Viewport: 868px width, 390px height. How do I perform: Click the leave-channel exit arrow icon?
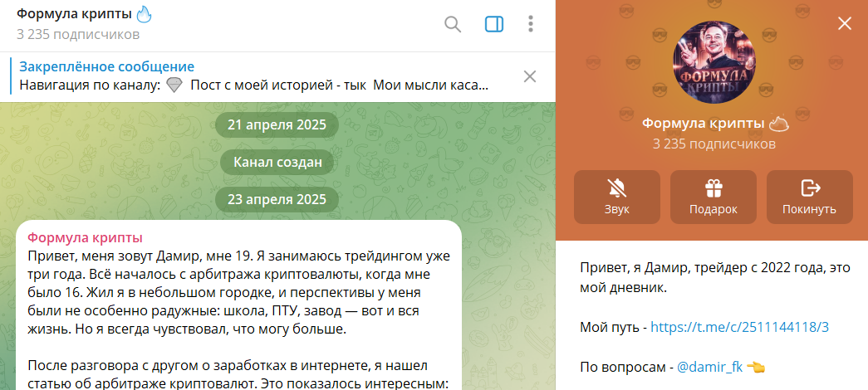(811, 188)
